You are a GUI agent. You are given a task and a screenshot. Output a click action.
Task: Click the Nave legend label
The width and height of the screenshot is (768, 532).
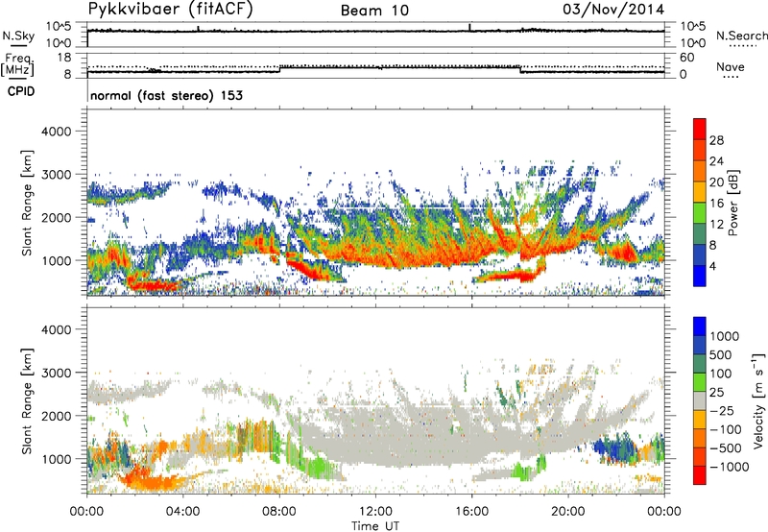(x=730, y=66)
